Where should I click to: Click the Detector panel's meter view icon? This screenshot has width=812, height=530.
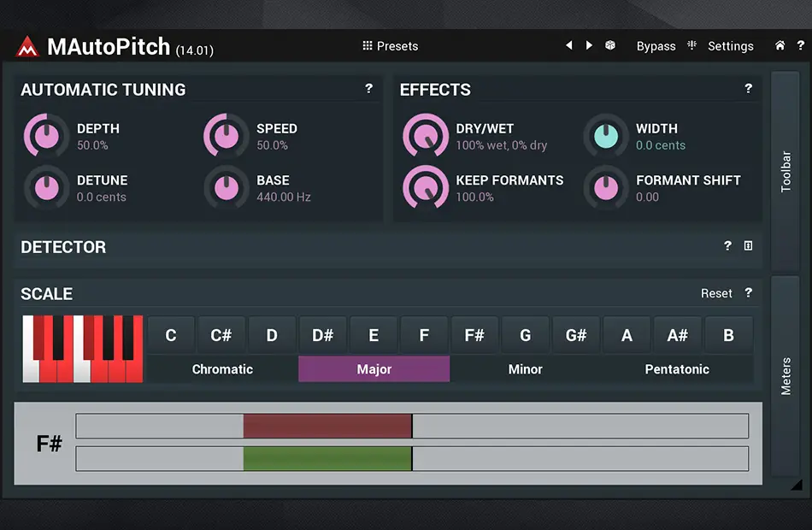(x=748, y=245)
